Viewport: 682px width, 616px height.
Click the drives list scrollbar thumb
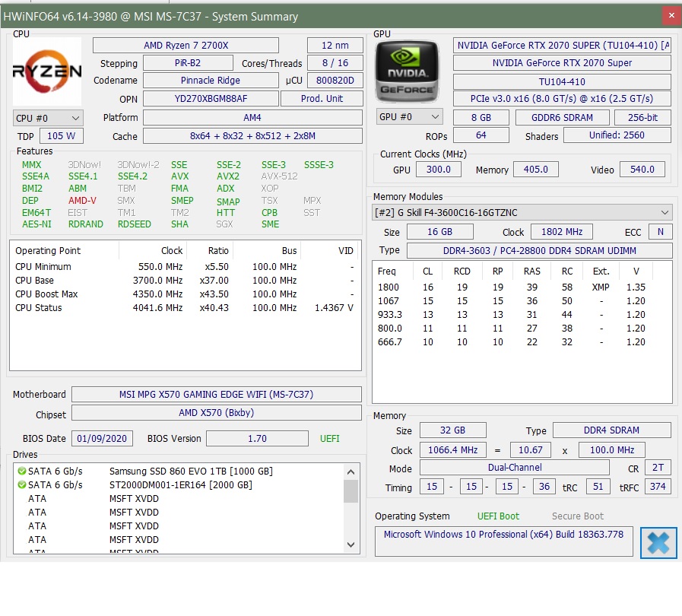[x=351, y=491]
